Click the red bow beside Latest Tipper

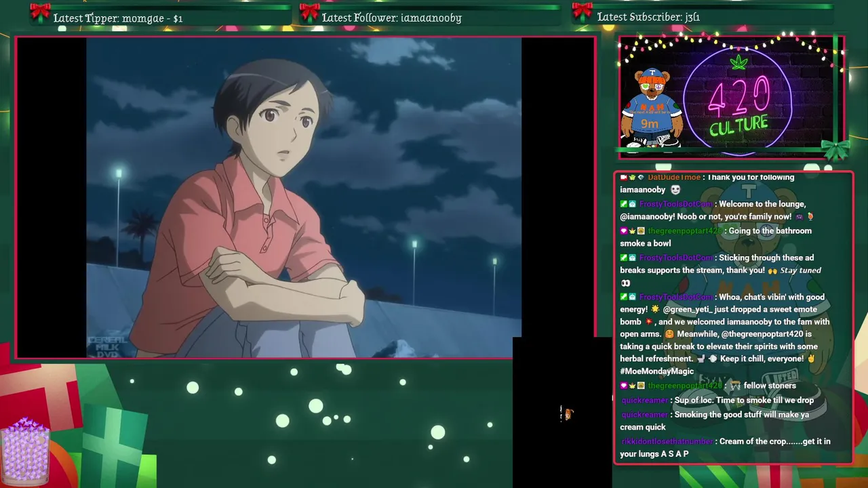click(40, 12)
